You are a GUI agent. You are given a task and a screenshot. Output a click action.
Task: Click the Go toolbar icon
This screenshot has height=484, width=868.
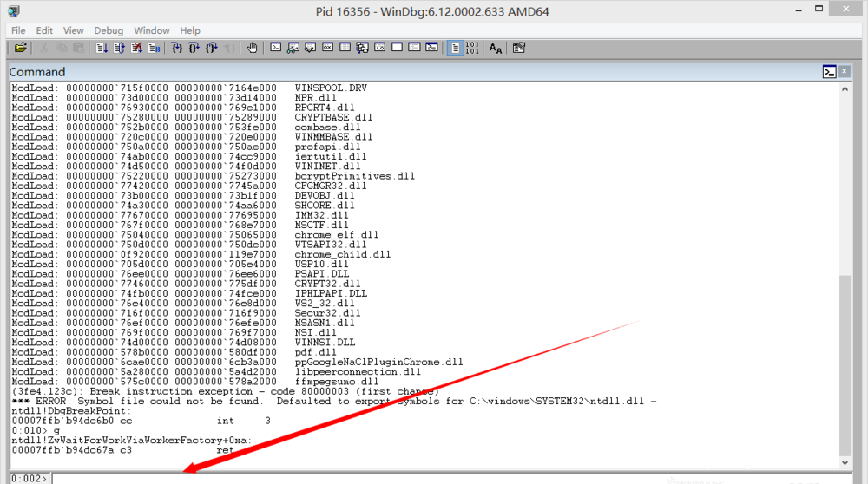102,48
